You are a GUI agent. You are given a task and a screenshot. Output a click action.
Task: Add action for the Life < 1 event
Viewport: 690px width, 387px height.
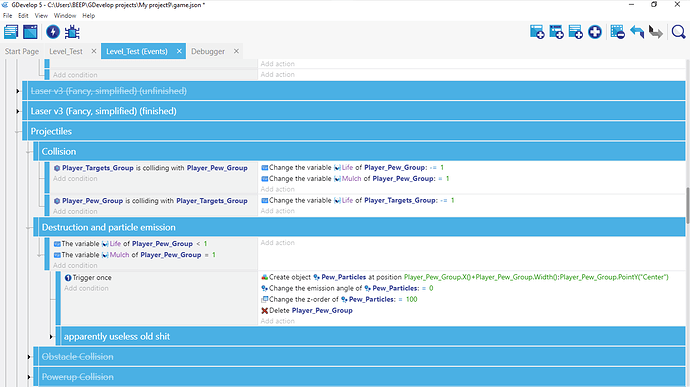click(x=278, y=243)
